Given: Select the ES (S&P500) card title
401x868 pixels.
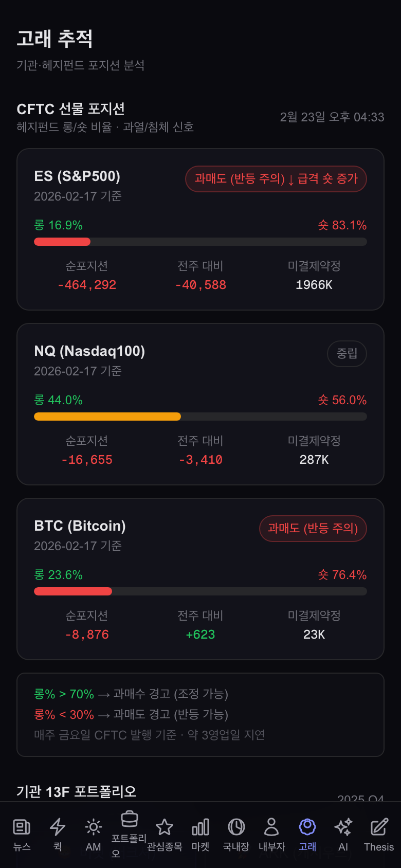Looking at the screenshot, I should pos(77,176).
